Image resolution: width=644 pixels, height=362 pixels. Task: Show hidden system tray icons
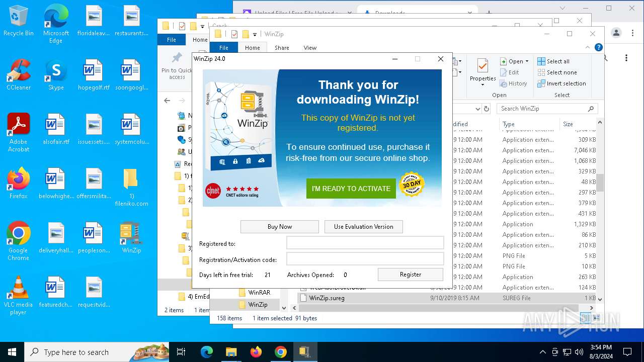tap(542, 352)
